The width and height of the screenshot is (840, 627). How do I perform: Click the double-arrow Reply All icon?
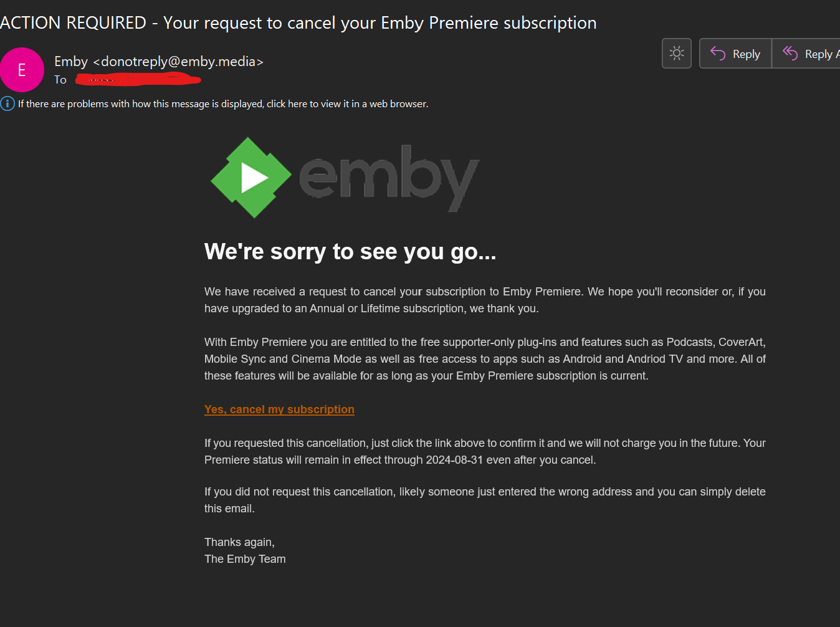(790, 54)
